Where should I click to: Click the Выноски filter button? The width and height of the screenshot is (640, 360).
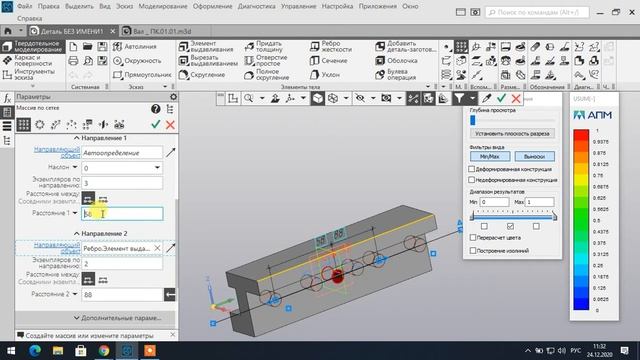point(534,156)
